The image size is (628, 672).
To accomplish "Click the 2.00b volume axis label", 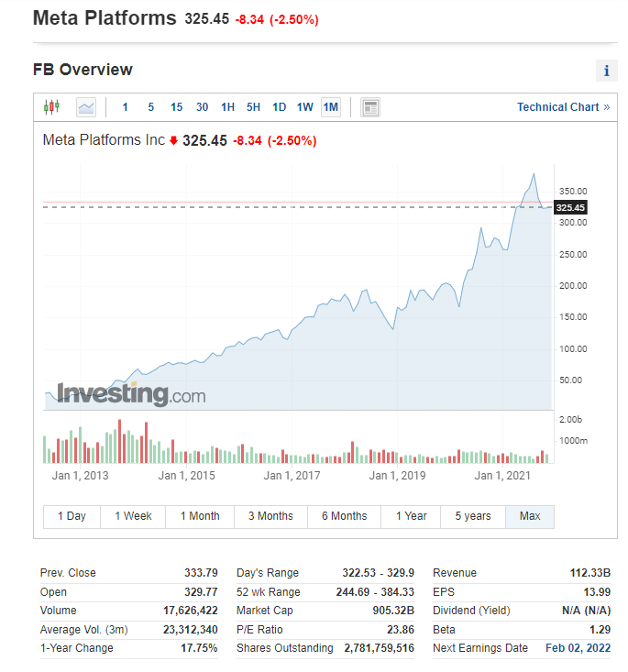I will coord(570,420).
